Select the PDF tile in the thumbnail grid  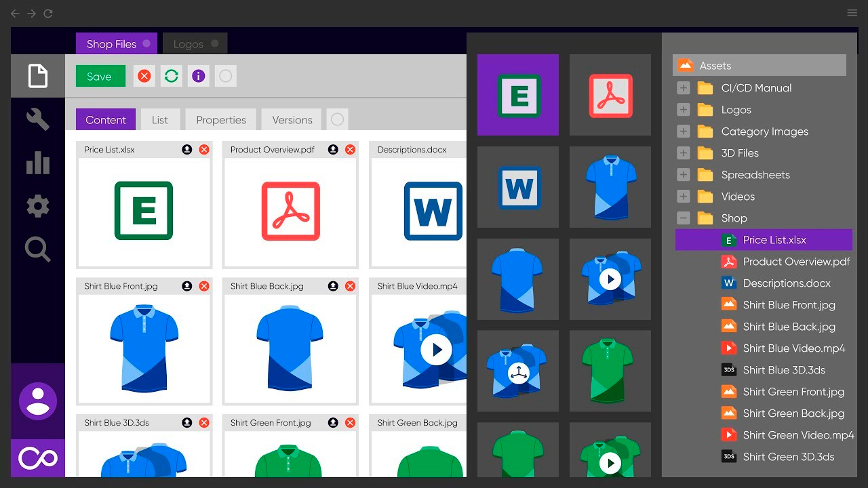coord(610,95)
